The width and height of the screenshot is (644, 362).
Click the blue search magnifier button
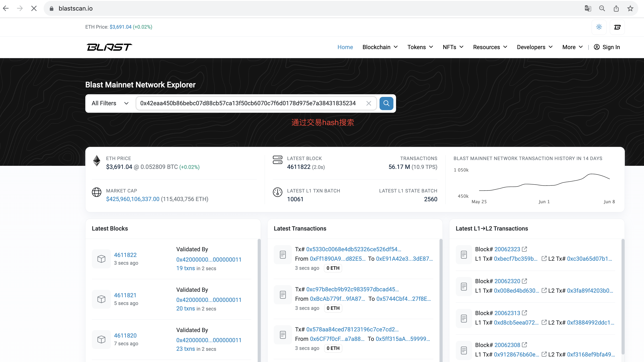click(386, 103)
